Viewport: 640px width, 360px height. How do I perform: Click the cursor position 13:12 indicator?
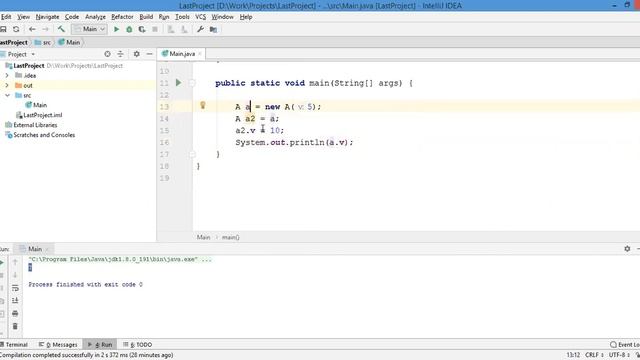point(573,355)
